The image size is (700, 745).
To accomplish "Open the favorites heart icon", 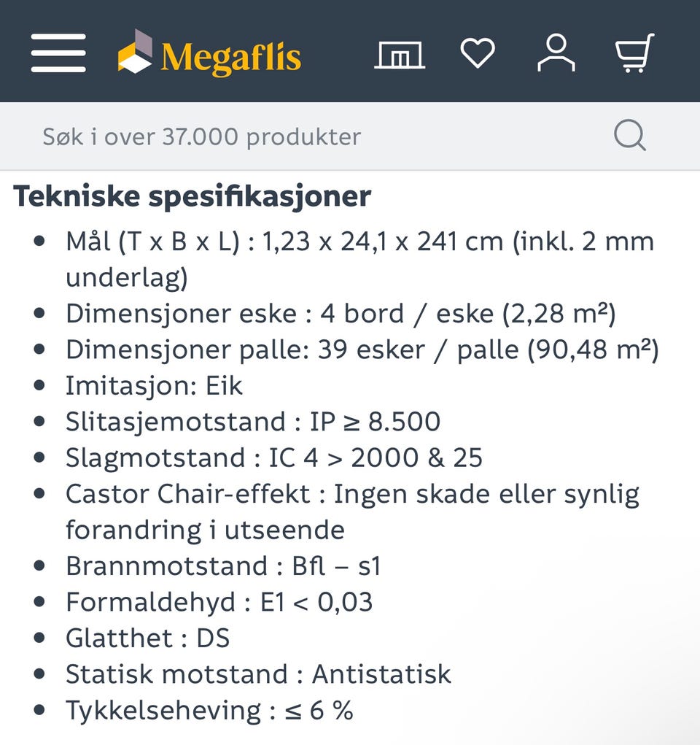I will 478,53.
